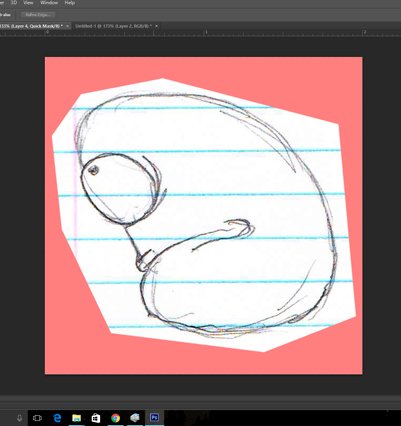The height and width of the screenshot is (426, 401).
Task: Click the horizontal ruler above the canvas
Action: (x=200, y=33)
